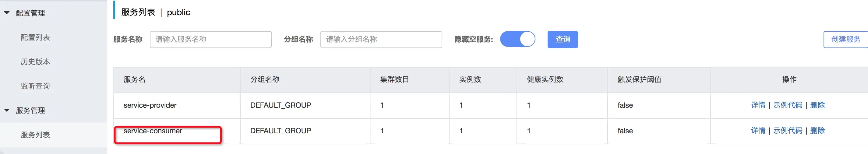This screenshot has width=868, height=154.
Task: View 示例代码 for service-consumer
Action: (788, 131)
